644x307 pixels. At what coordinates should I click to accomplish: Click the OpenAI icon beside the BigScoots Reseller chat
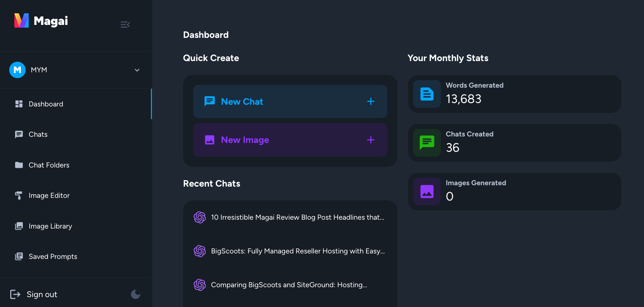200,251
